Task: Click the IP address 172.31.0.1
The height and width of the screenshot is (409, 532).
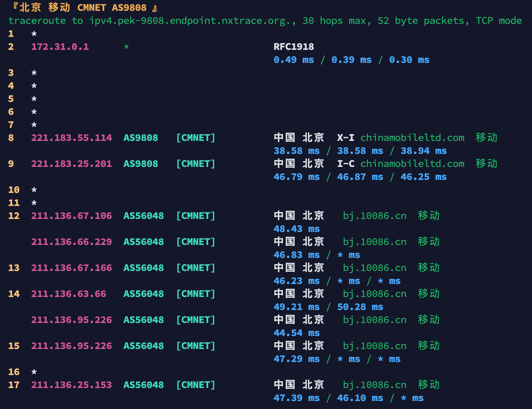Action: [60, 47]
